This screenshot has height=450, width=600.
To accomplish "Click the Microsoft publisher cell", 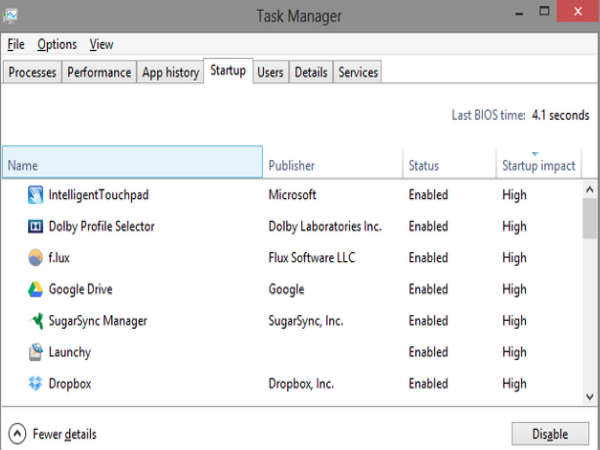I will click(x=292, y=195).
